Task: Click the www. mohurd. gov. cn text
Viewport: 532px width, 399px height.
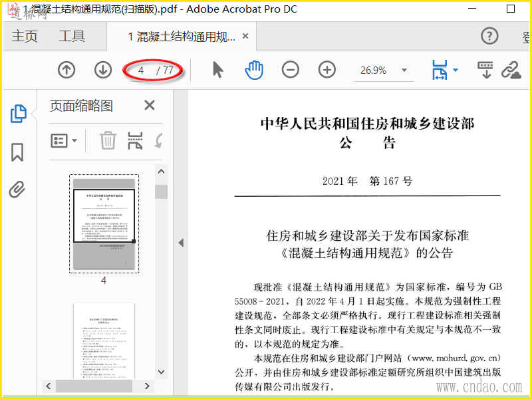Action: point(456,358)
